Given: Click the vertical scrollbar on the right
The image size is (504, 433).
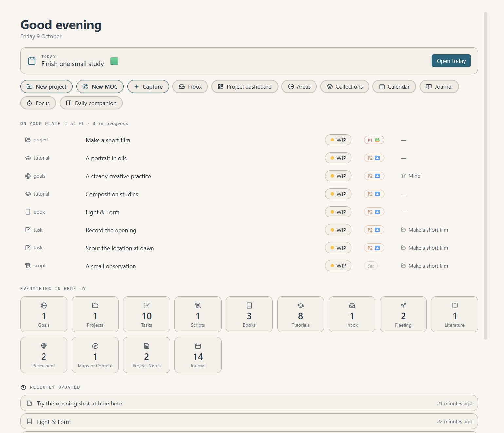Looking at the screenshot, I should pos(486,176).
